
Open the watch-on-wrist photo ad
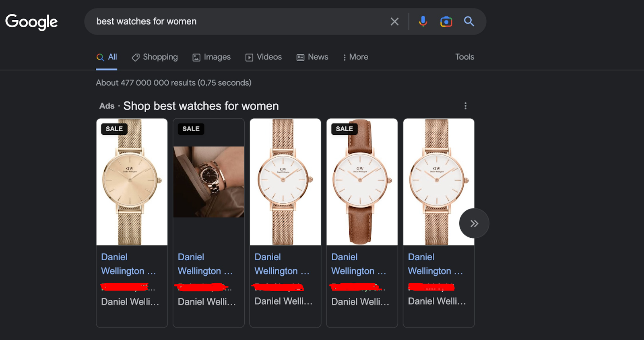208,182
